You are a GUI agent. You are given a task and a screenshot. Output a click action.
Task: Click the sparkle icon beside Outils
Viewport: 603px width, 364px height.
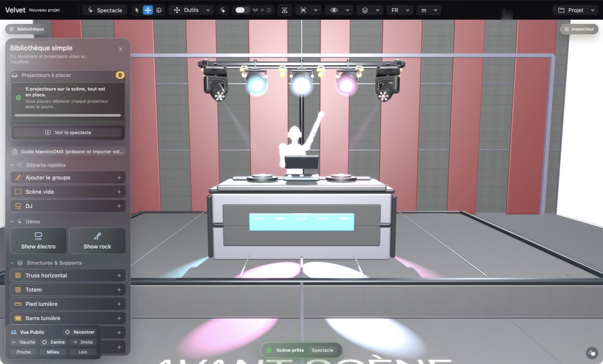coord(223,10)
